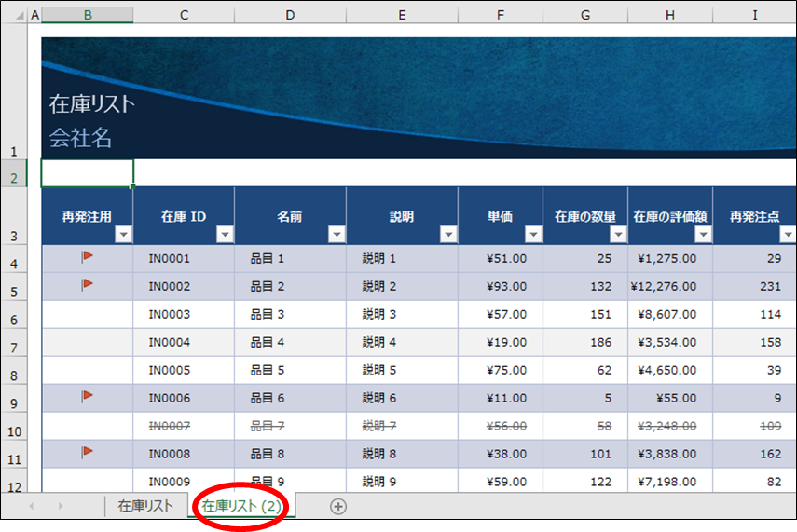Select column C header
The image size is (797, 532).
[184, 15]
